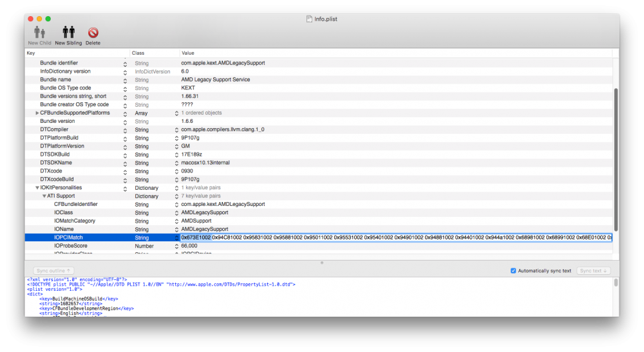The height and width of the screenshot is (352, 644).
Task: Click the BuildMachineOSBuild key line in XML
Action: click(x=79, y=299)
